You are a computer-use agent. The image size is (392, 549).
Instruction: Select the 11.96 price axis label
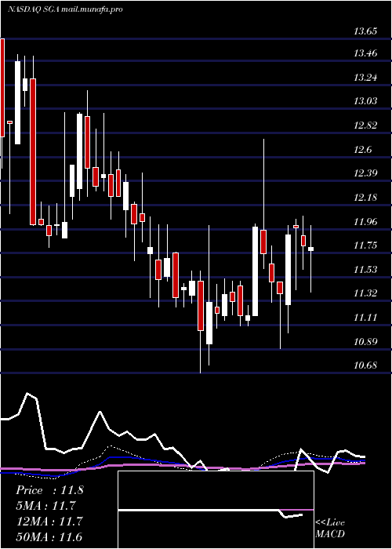[365, 221]
